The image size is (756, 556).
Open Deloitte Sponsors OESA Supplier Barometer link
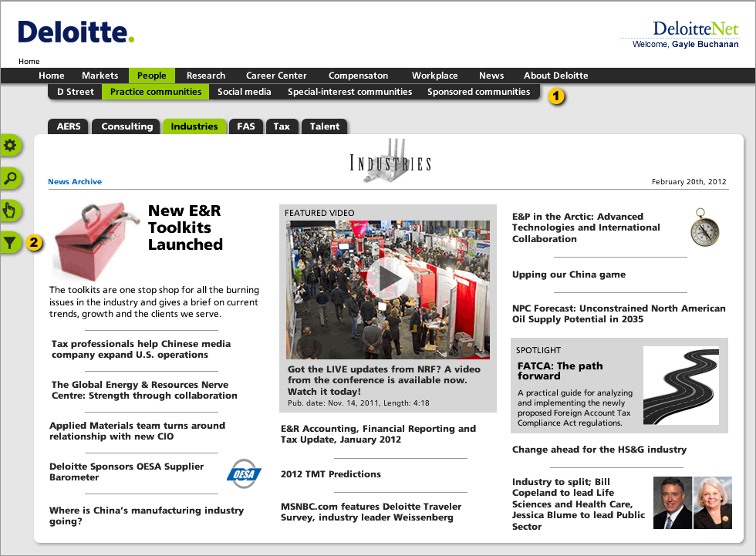[x=127, y=472]
